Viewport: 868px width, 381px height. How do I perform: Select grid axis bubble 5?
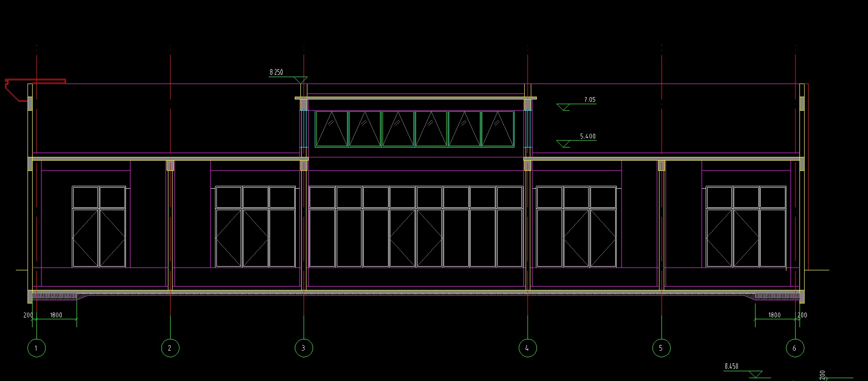coord(661,348)
